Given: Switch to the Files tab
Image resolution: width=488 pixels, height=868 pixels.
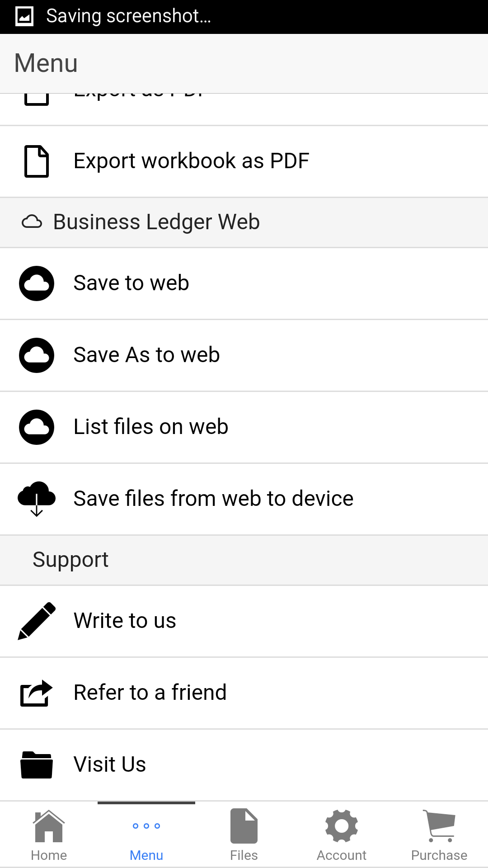Looking at the screenshot, I should [244, 835].
